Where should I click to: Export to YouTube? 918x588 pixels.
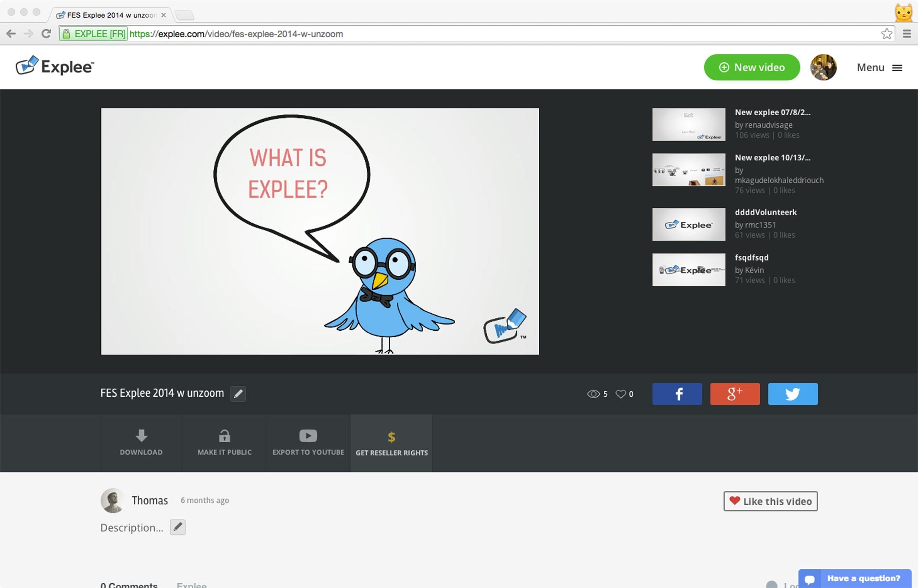[308, 443]
